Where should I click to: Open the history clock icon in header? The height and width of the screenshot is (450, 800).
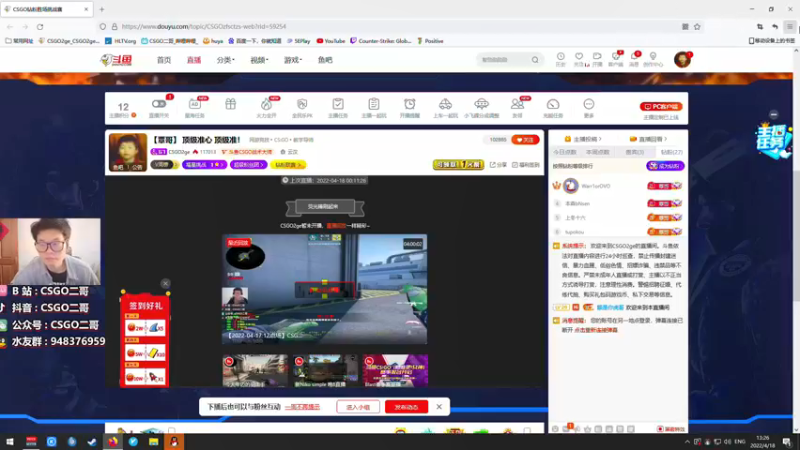coord(560,59)
